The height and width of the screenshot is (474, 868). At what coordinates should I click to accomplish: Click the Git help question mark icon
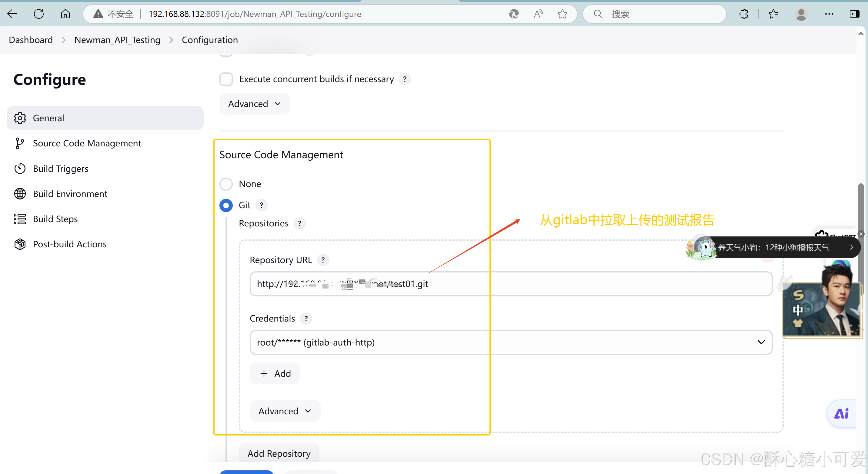(262, 205)
